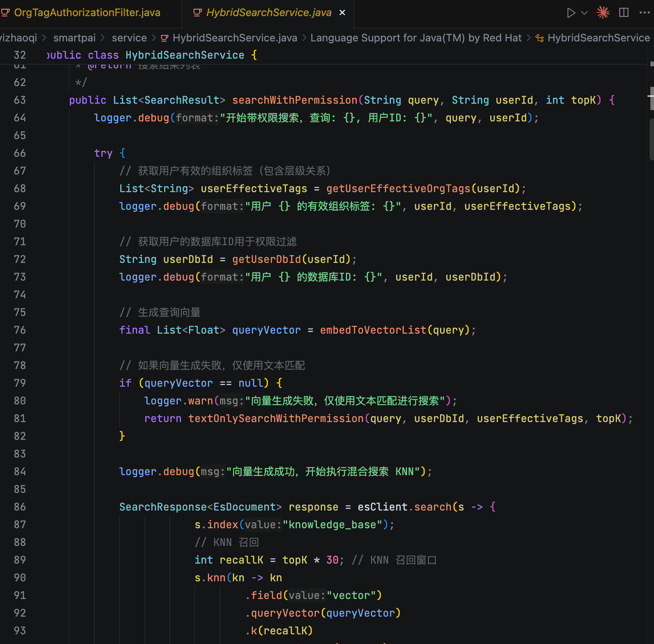Click the HybridSearchService.java breadcrumb
654x644 pixels.
235,38
